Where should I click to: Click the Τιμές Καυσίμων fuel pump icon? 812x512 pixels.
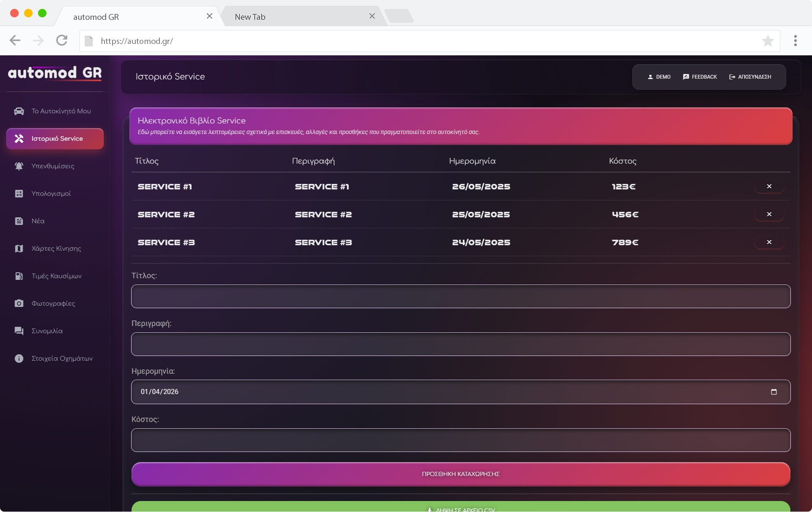19,276
